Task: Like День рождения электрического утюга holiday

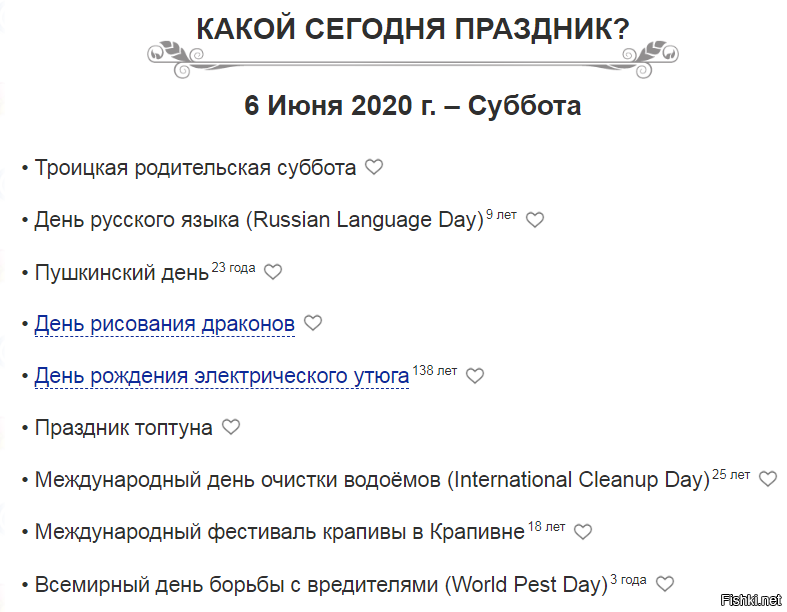Action: click(475, 376)
